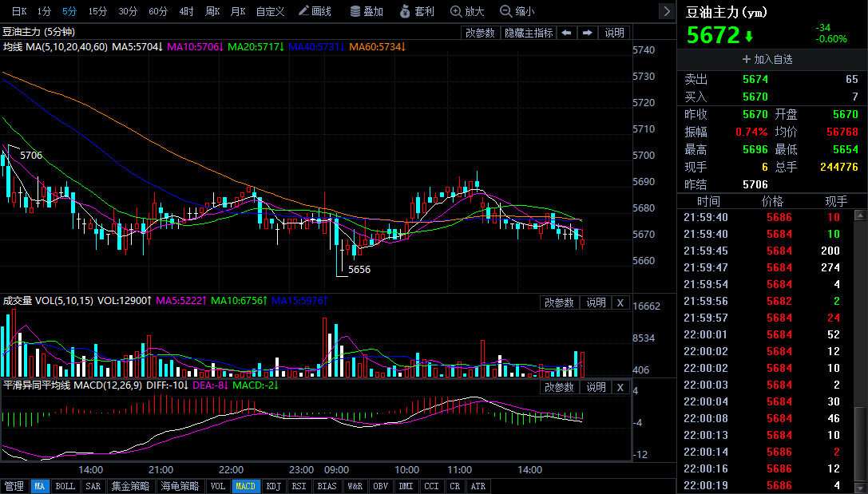Viewport: 868px width, 494px height.
Task: Click the trade list scrollbar thumb
Action: pos(860,444)
